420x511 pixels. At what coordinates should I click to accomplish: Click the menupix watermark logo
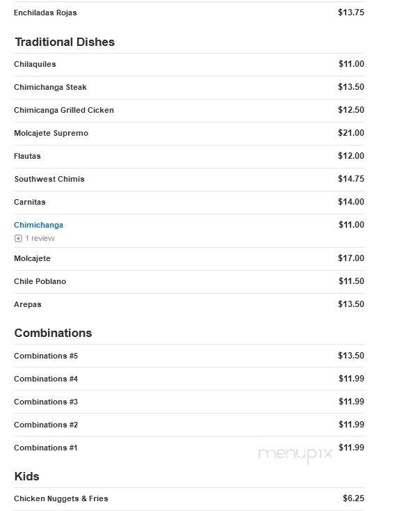(295, 454)
